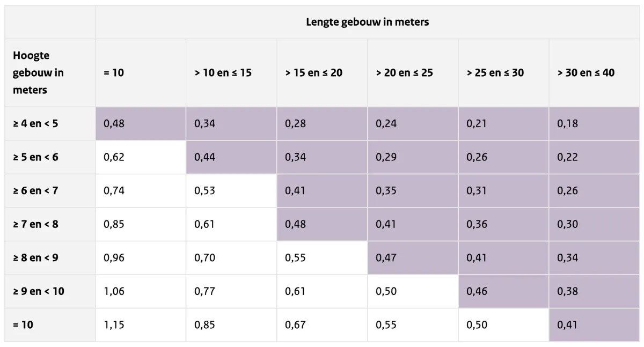This screenshot has width=644, height=347.
Task: Select the '> 30 en ≤ 40' column header
Action: (x=586, y=72)
